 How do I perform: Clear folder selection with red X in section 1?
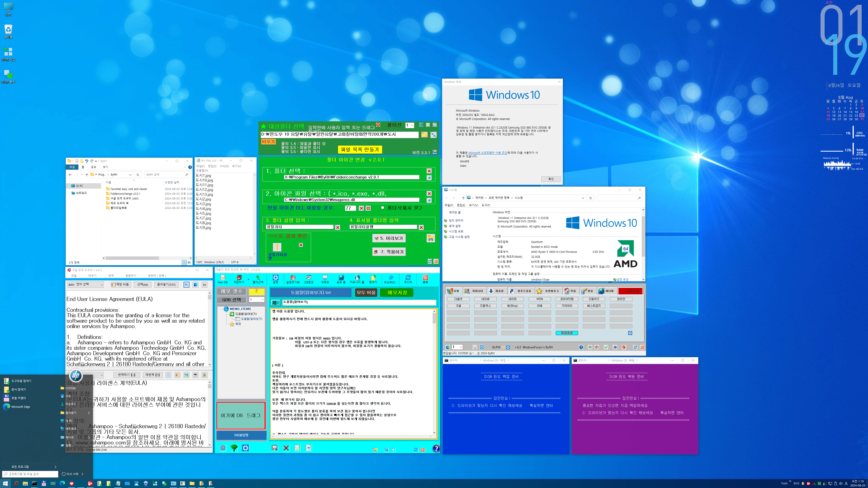(x=429, y=171)
